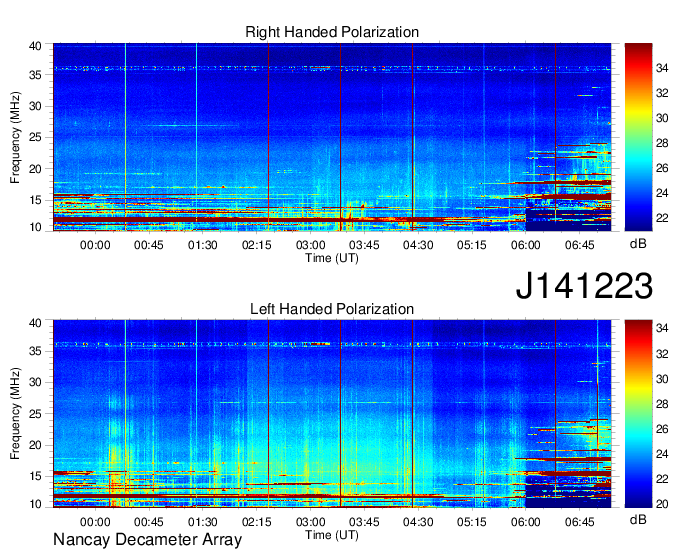This screenshot has height=552, width=680.
Task: Click "00:45" time tick under Right Handed plot
Action: (149, 245)
